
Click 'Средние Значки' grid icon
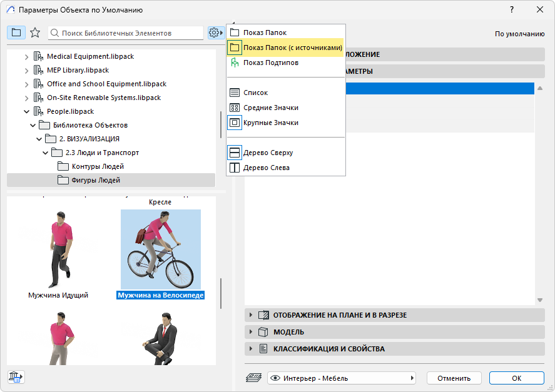point(235,108)
